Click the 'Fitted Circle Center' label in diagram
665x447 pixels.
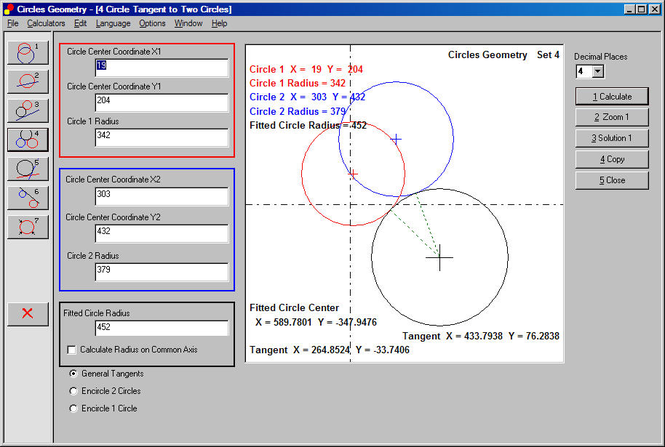pyautogui.click(x=294, y=308)
